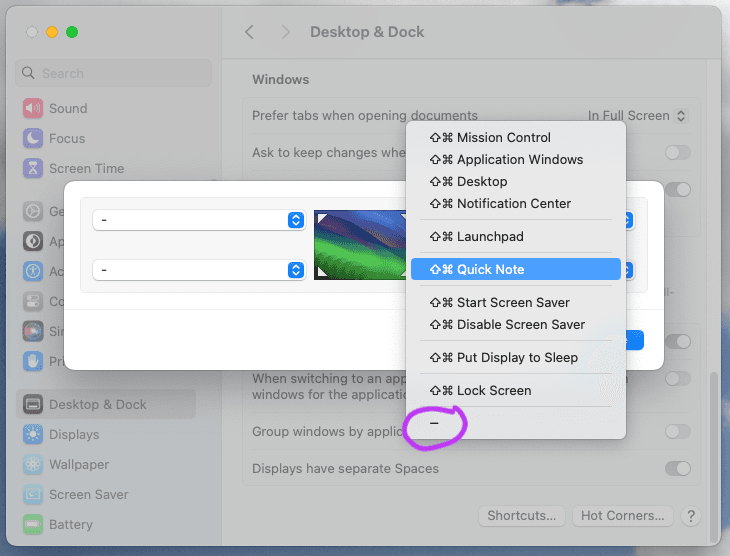Open Focus moon icon in sidebar

(x=33, y=138)
